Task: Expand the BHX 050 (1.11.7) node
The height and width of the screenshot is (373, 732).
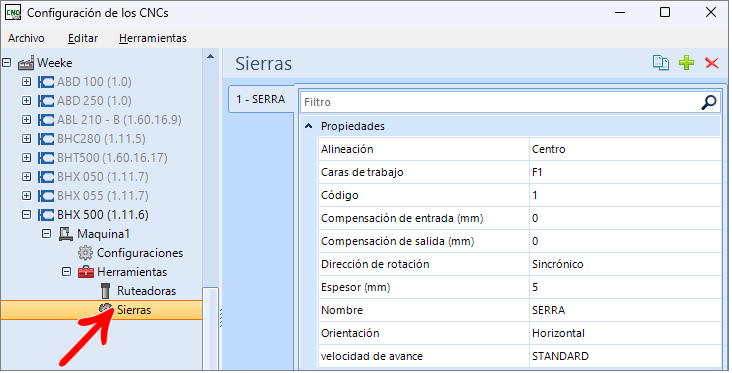Action: coord(27,177)
